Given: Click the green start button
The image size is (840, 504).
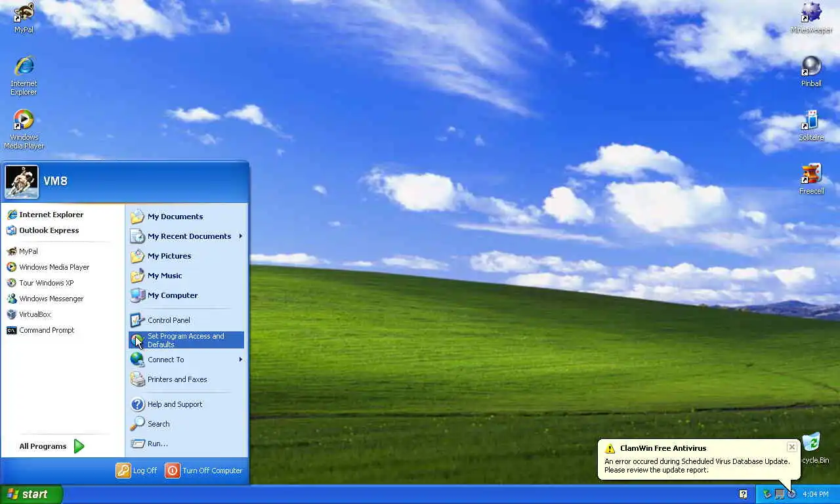Looking at the screenshot, I should click(x=31, y=494).
